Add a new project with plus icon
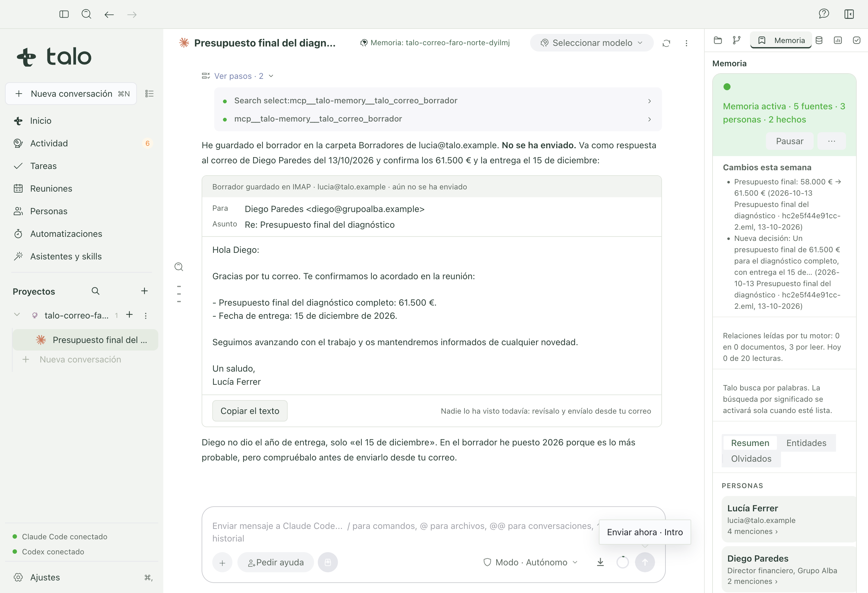Image resolution: width=868 pixels, height=593 pixels. pos(144,291)
